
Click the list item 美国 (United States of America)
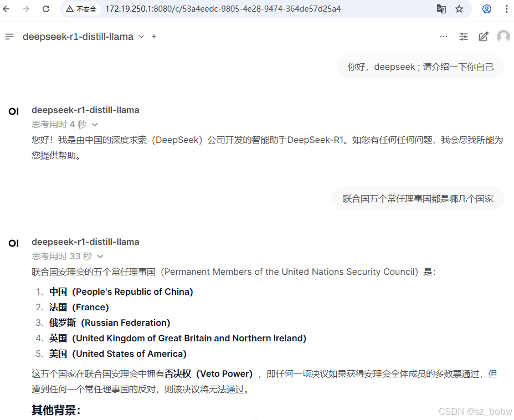pos(117,354)
